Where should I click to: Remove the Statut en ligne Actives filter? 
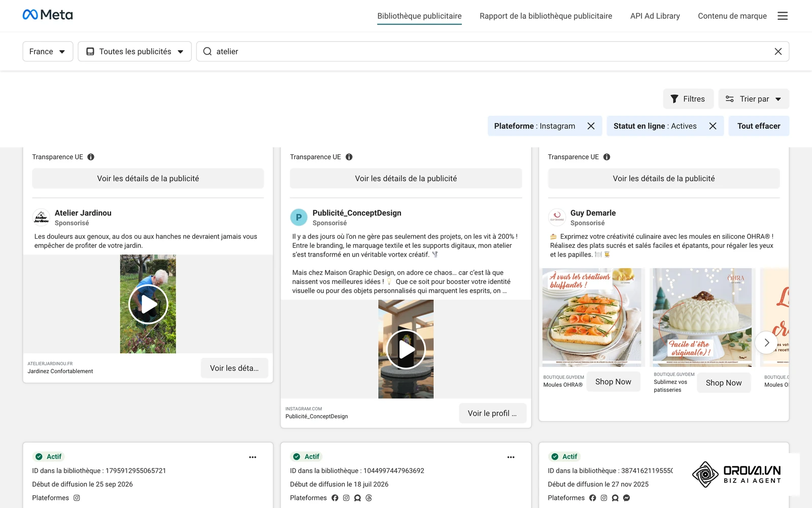click(713, 126)
